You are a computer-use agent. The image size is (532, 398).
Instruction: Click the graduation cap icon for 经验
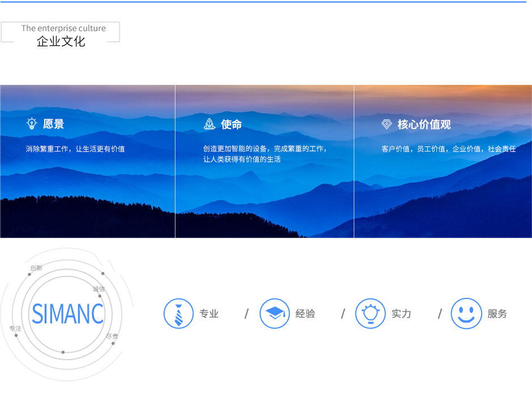coord(274,314)
